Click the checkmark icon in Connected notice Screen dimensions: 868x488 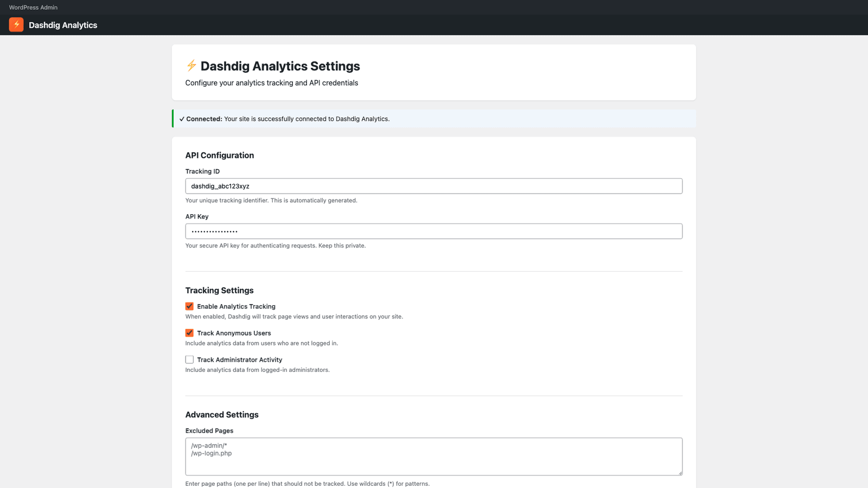click(x=182, y=119)
